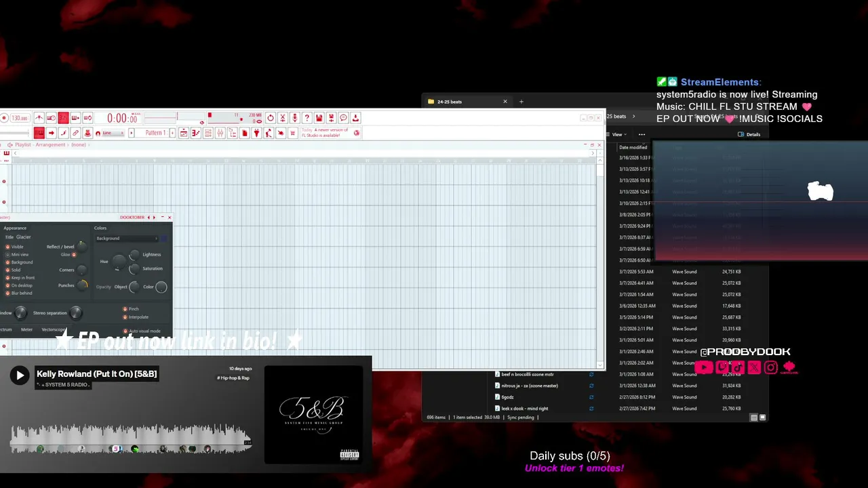Screen dimensions: 868x488
Task: Toggle loop recording icon in FL Studio
Action: tap(87, 118)
